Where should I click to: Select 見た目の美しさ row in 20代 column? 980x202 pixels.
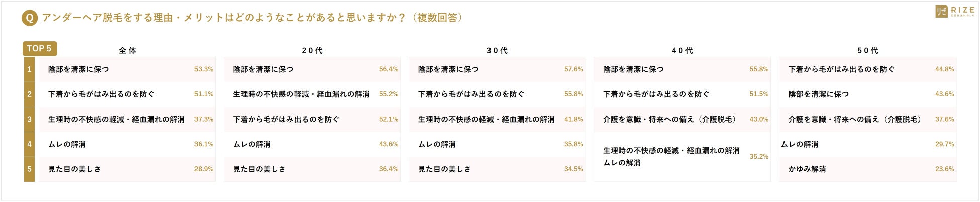pyautogui.click(x=259, y=169)
